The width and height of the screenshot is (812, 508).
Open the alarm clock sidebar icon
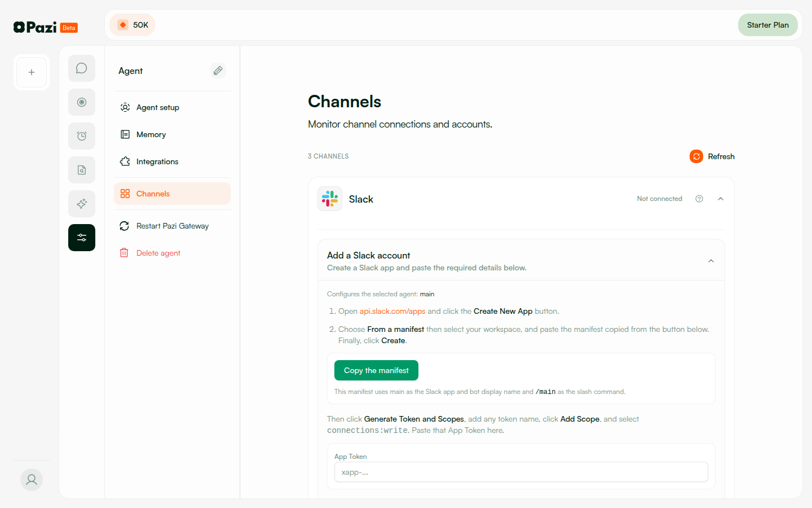(x=82, y=136)
